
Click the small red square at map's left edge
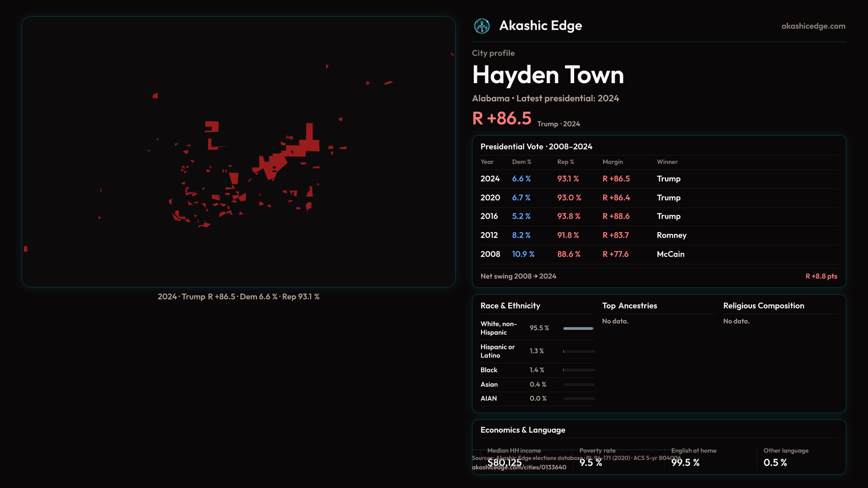pos(26,249)
